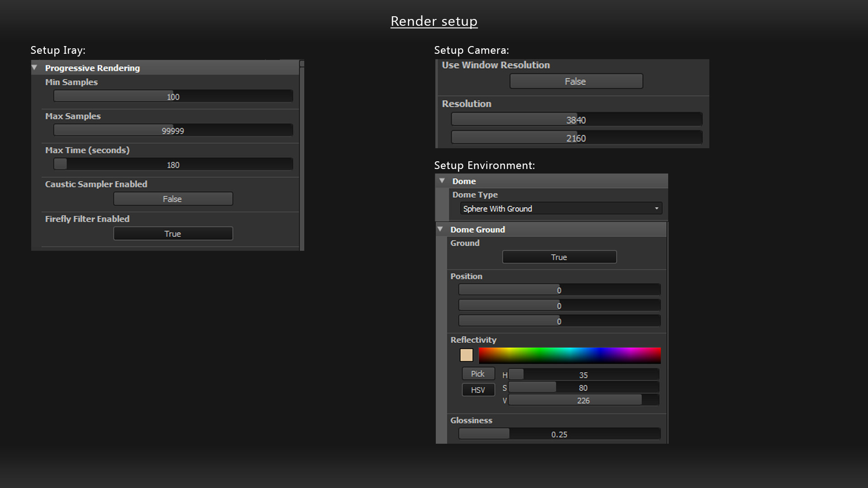Image resolution: width=868 pixels, height=488 pixels.
Task: Collapse the Dome Ground section triangle
Action: point(440,229)
